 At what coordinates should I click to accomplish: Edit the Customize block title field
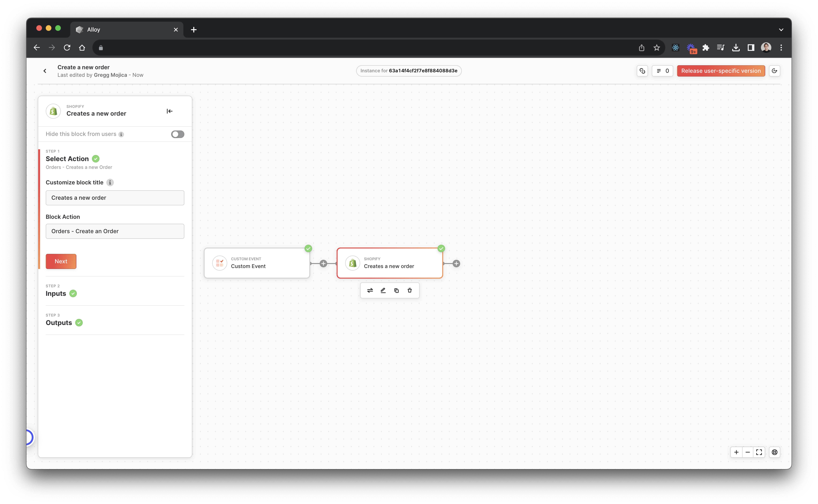click(x=115, y=198)
